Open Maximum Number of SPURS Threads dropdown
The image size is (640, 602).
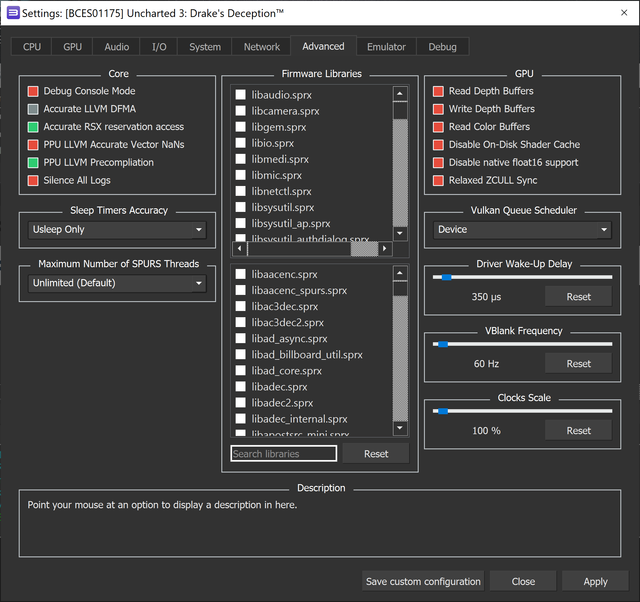coord(117,283)
